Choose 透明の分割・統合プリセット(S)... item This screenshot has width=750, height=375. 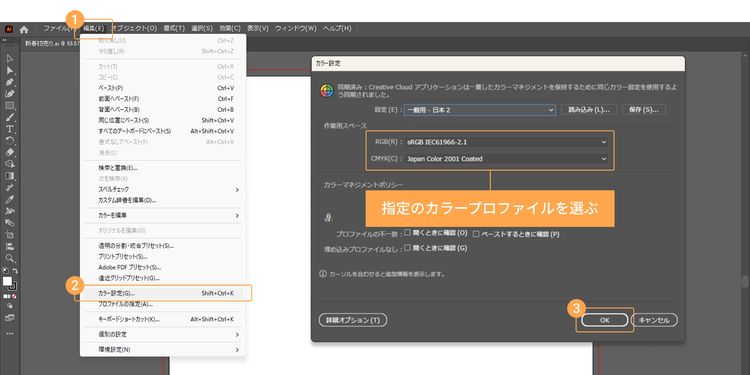click(163, 246)
